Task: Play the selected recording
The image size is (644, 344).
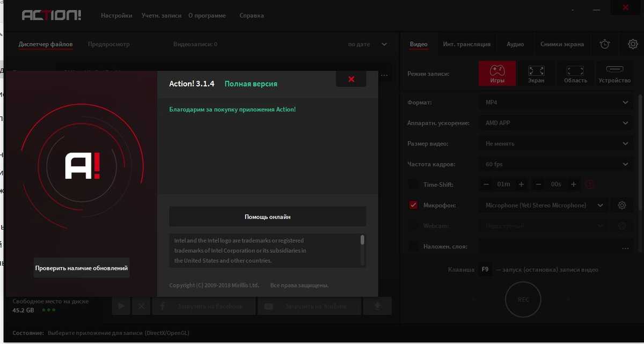Action: [x=121, y=306]
